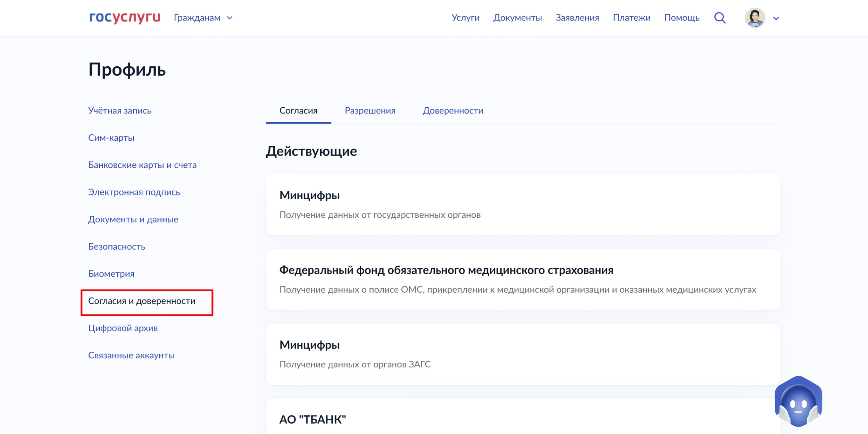Open Электронная подпись section
868x434 pixels.
[x=134, y=192]
